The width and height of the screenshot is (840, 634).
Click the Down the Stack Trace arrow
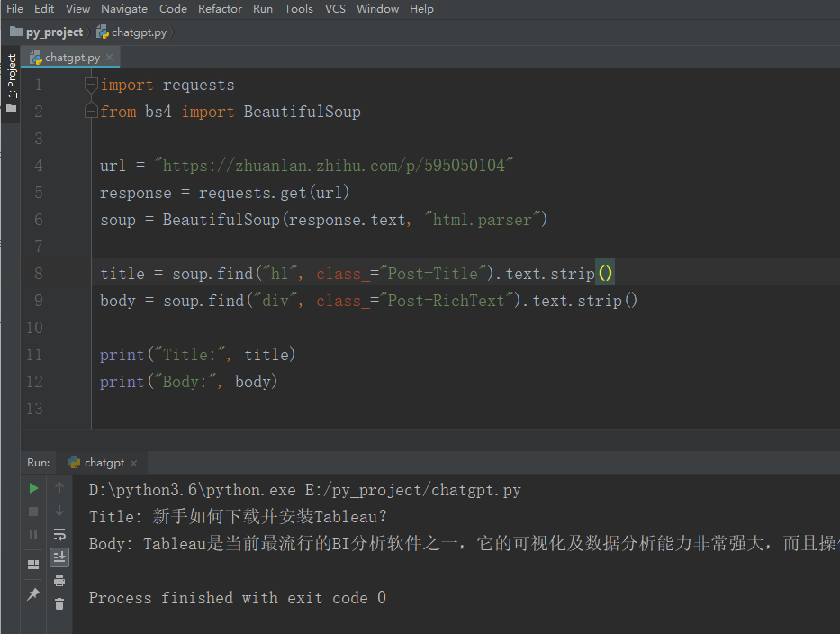coord(59,511)
